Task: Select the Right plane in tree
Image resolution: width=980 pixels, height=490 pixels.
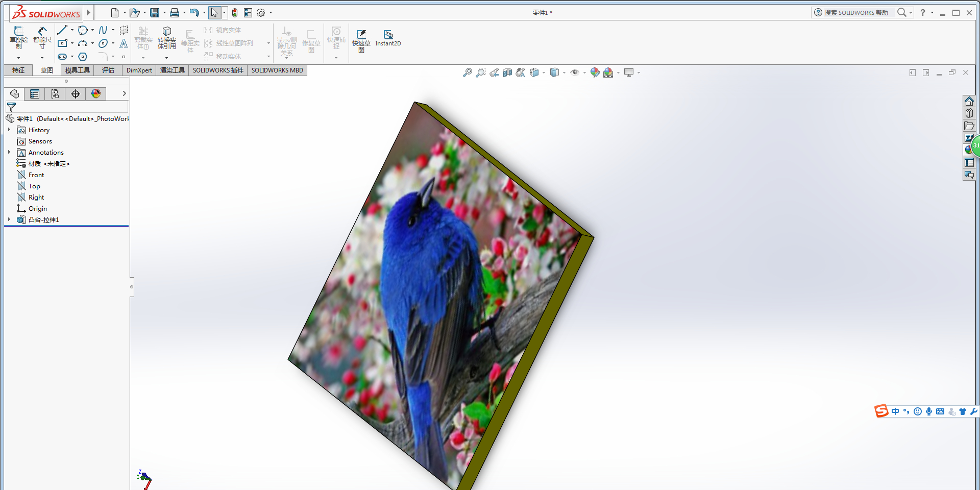Action: coord(36,198)
